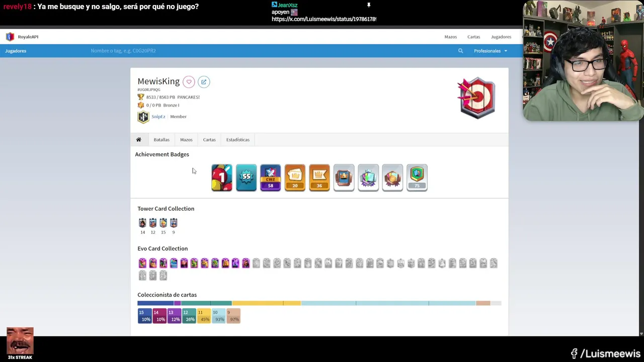Viewport: 644px width, 362px height.
Task: Focus the 'Nombre o tag' search field
Action: (x=272, y=51)
